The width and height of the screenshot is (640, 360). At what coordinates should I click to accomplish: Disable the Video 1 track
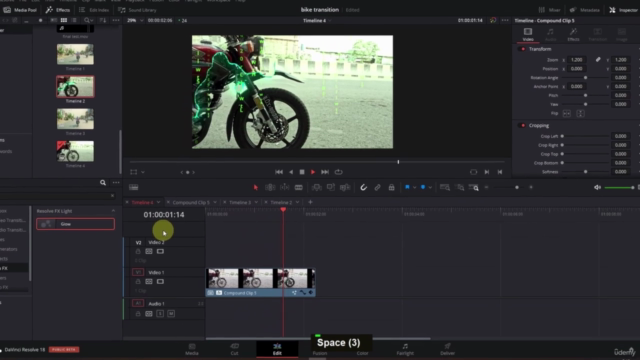click(x=160, y=282)
